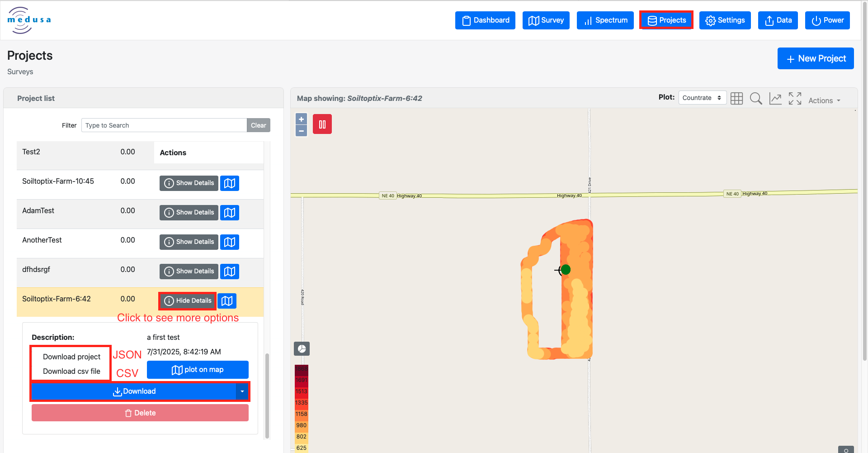This screenshot has width=868, height=453.
Task: Zoom out the map with minus button
Action: tap(301, 131)
